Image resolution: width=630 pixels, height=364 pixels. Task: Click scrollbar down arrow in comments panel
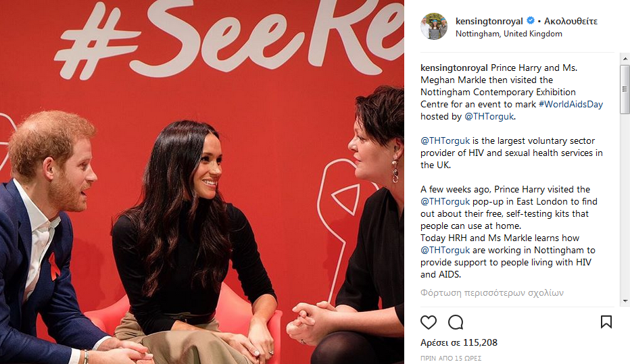click(x=625, y=301)
